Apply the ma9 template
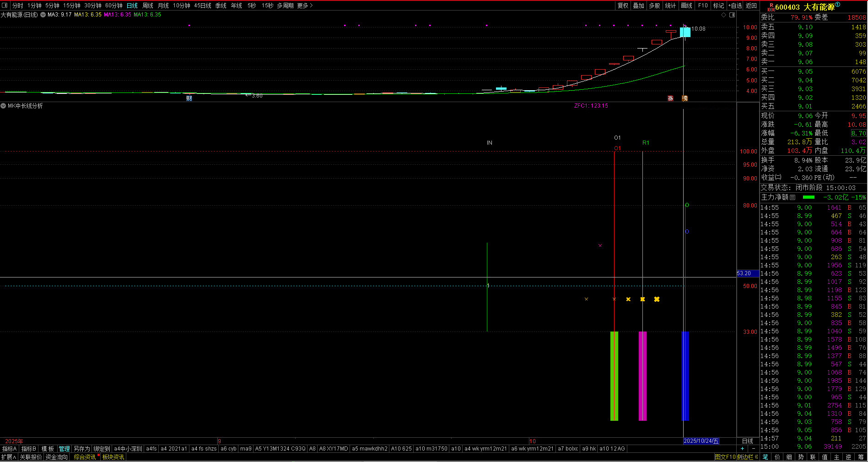This screenshot has height=462, width=868. coord(246,449)
